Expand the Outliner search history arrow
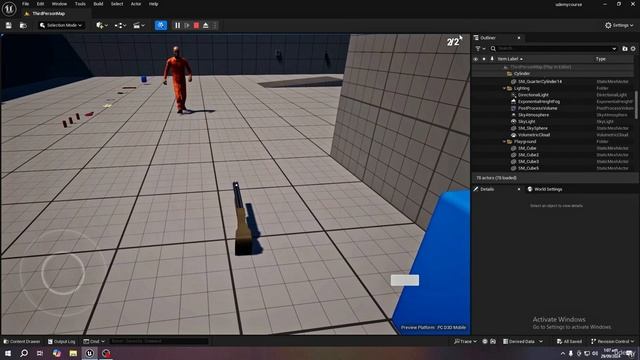640x360 pixels. [614, 49]
